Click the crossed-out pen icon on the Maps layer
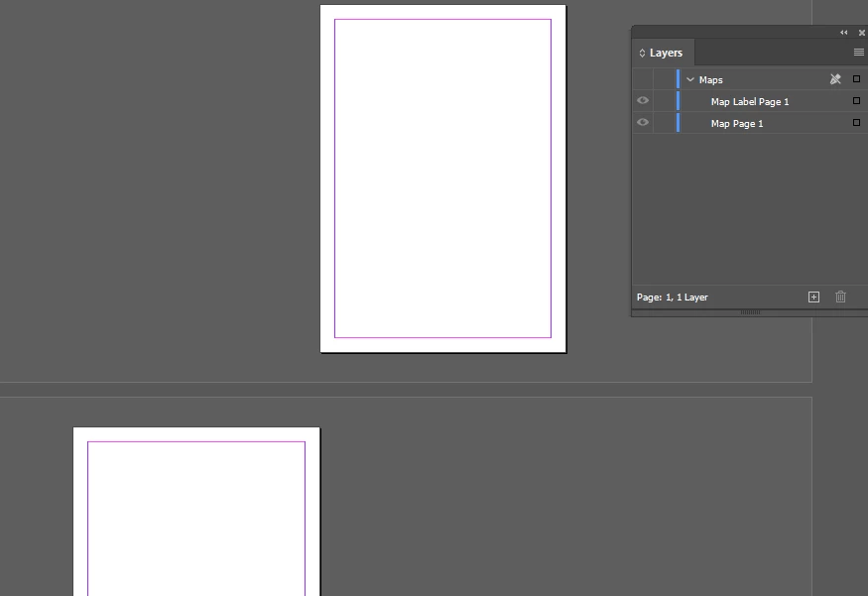This screenshot has width=868, height=596. [835, 79]
